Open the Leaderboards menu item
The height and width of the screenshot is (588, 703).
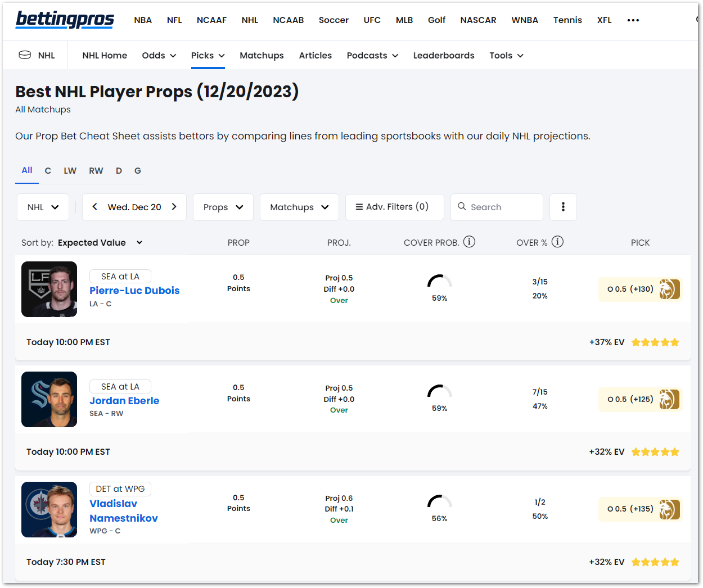[444, 56]
